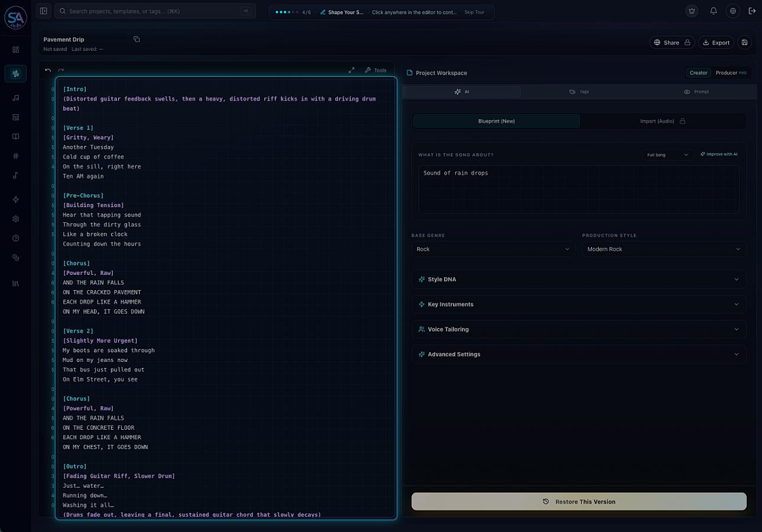The image size is (762, 532).
Task: Click the Pavement Drip project title
Action: 64,40
